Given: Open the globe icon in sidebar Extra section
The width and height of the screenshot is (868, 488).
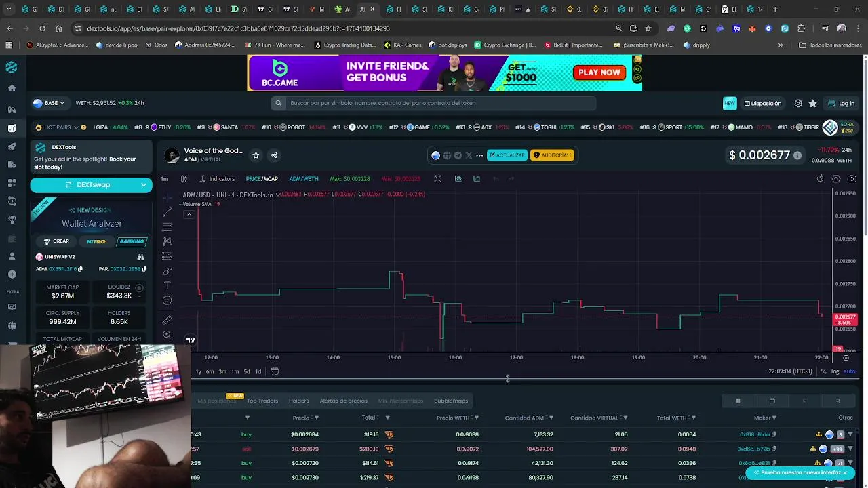Looking at the screenshot, I should point(12,325).
